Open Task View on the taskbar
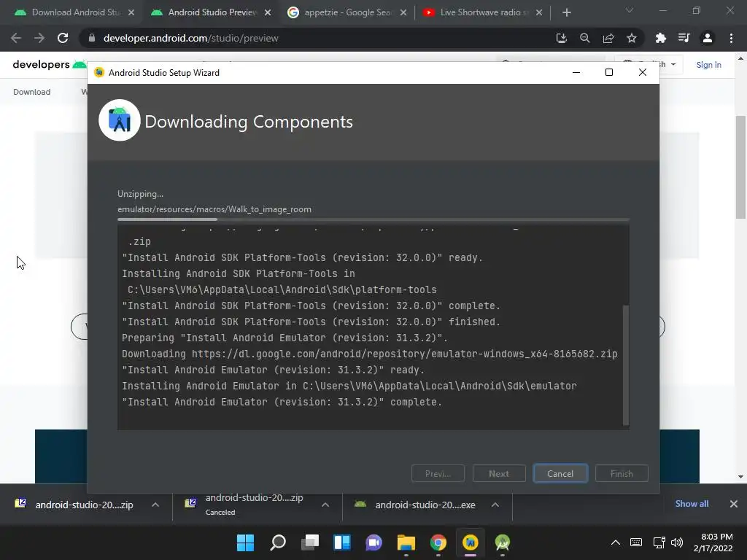This screenshot has width=747, height=560. pos(309,542)
